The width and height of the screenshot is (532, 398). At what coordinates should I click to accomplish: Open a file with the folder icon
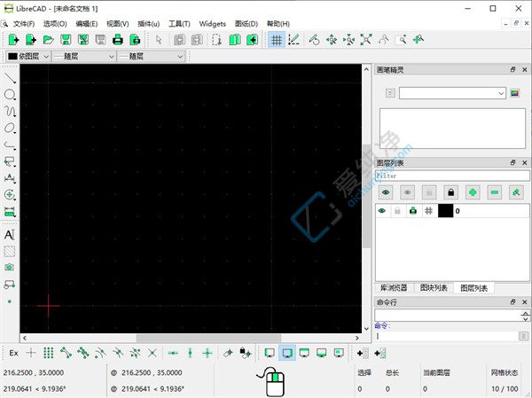[49, 40]
